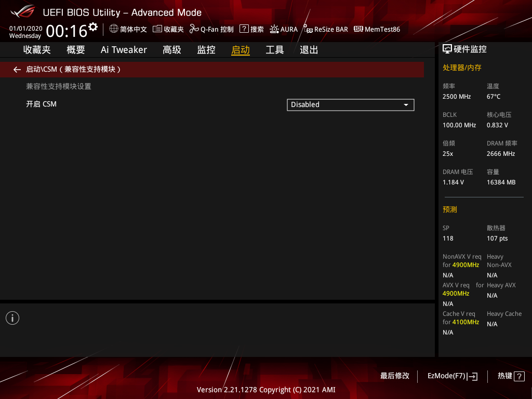Click the ReSize BAR icon
532x399 pixels.
point(308,29)
